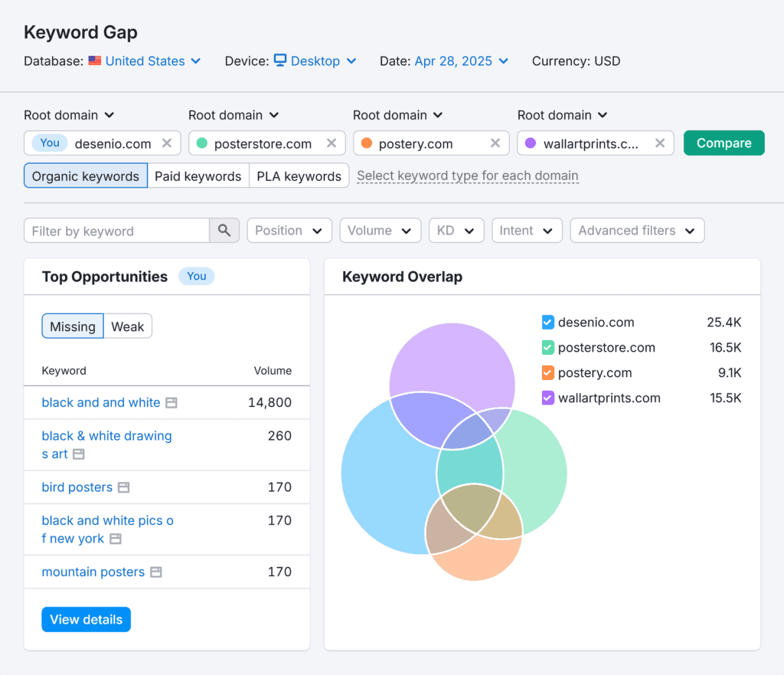Switch to Paid keywords tab

click(198, 176)
